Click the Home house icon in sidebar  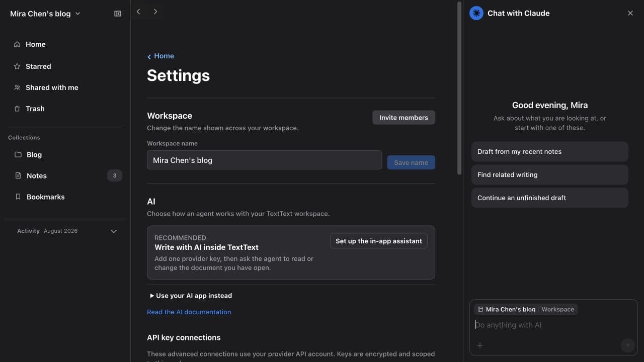[x=17, y=44]
